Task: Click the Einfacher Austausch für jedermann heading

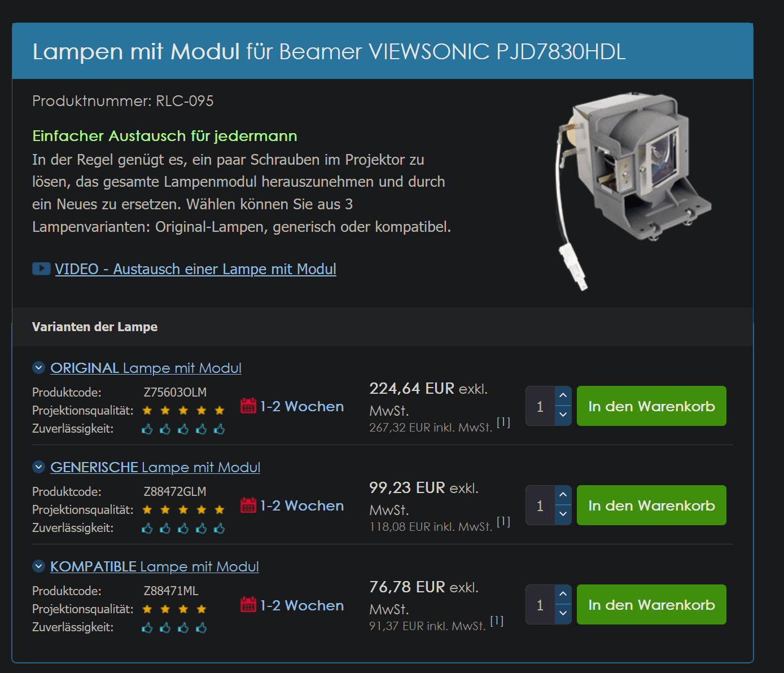Action: pos(165,136)
